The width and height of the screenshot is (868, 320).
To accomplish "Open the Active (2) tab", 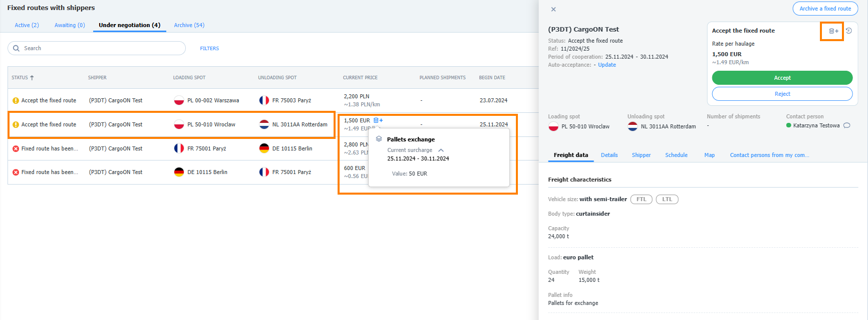I will coord(27,25).
